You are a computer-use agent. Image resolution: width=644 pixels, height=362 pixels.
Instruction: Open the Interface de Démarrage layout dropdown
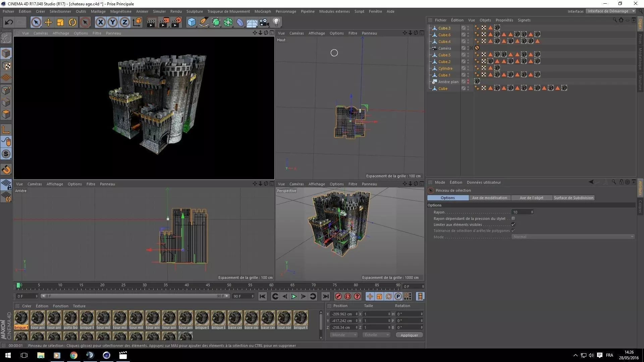(x=610, y=11)
